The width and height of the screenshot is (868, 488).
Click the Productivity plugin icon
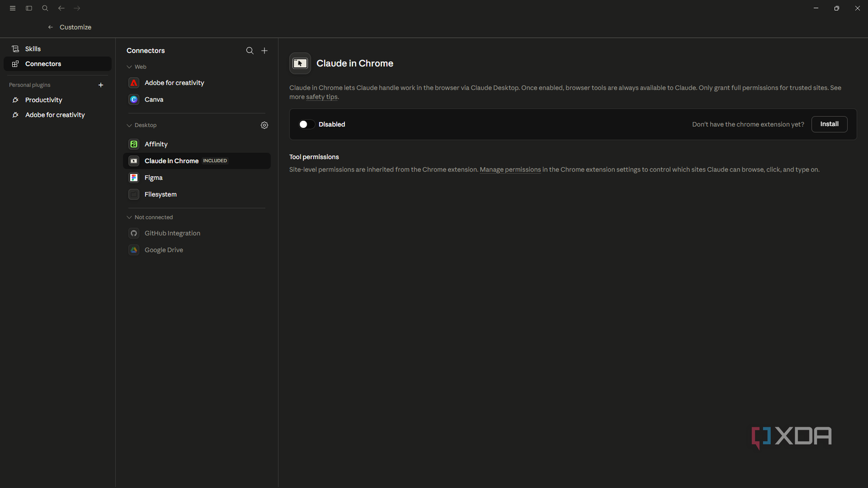[16, 100]
